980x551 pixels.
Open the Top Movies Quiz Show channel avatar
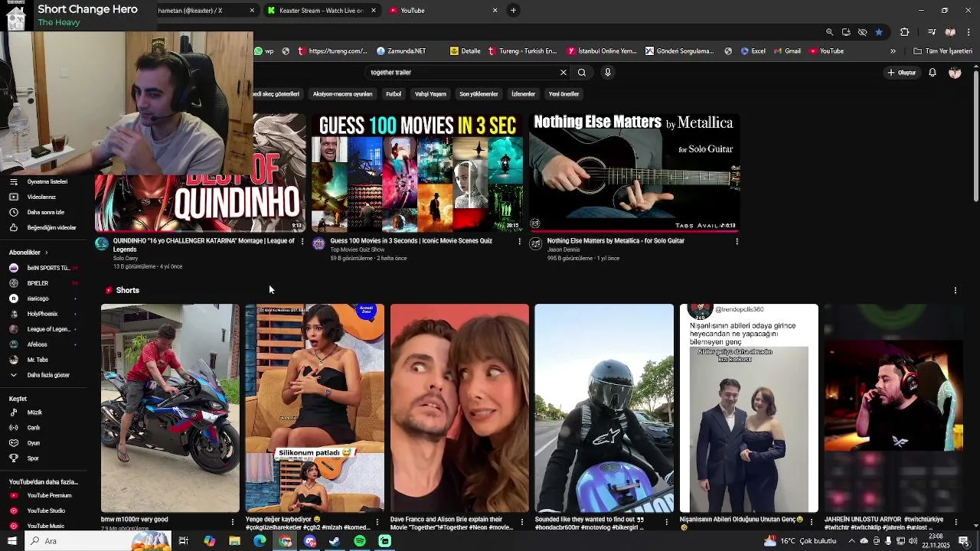coord(319,243)
